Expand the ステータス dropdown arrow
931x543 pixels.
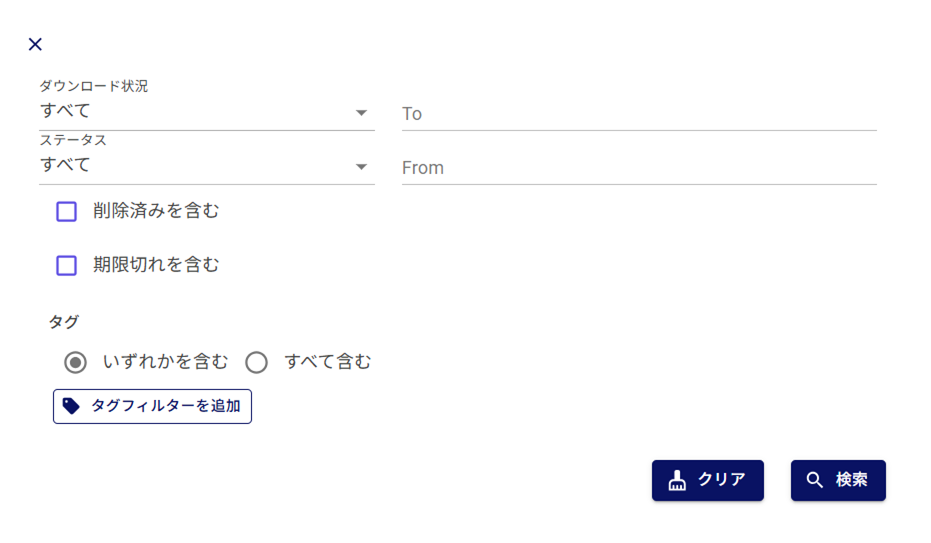click(x=362, y=167)
